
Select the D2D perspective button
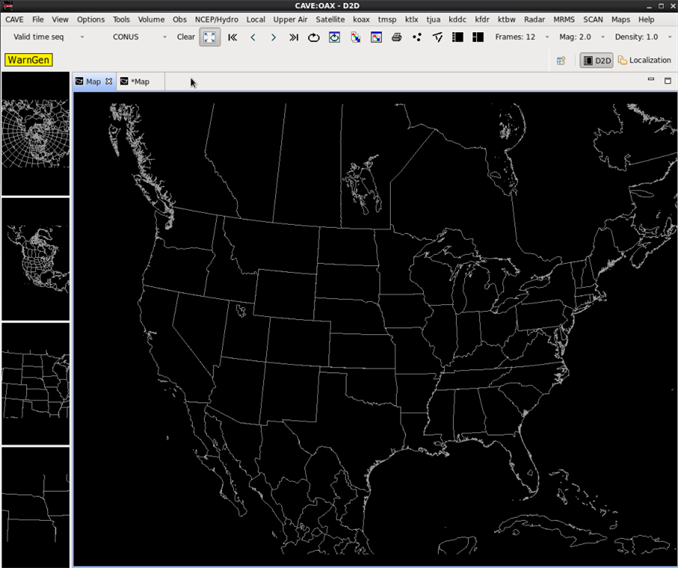[x=597, y=61]
